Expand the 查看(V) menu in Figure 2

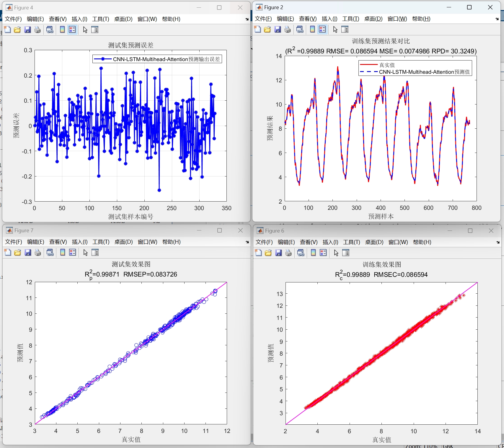pyautogui.click(x=307, y=19)
